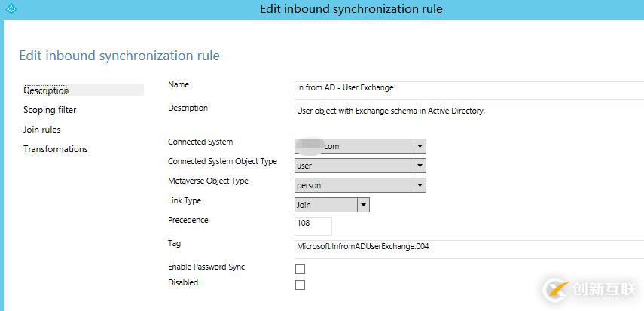Click the Link Type label
This screenshot has width=644, height=311.
(185, 201)
